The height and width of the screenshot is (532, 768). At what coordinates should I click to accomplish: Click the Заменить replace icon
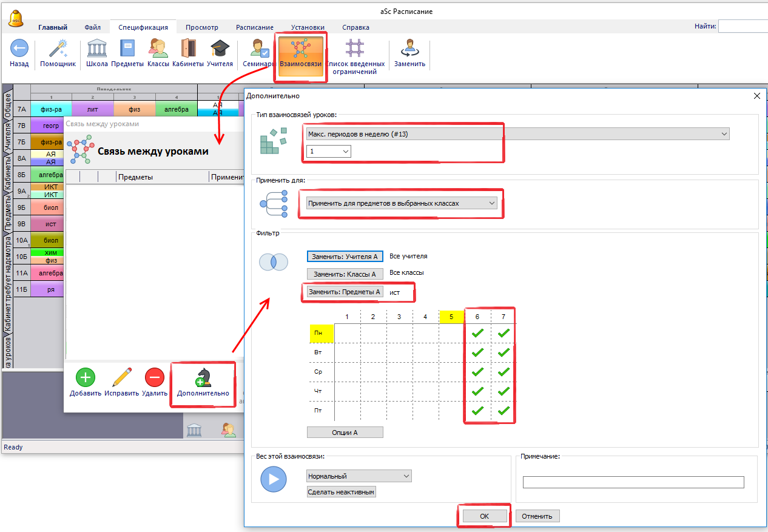(409, 49)
